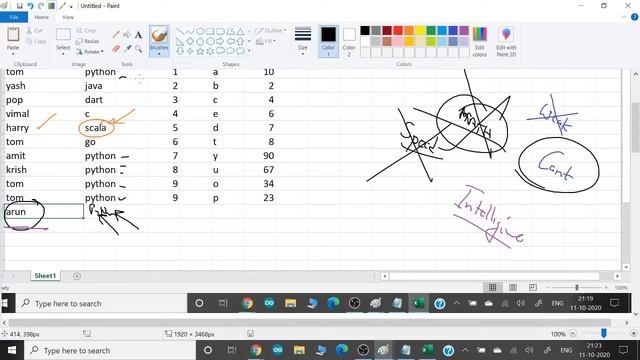Click the Brushes tool icon
The width and height of the screenshot is (640, 360).
point(159,35)
